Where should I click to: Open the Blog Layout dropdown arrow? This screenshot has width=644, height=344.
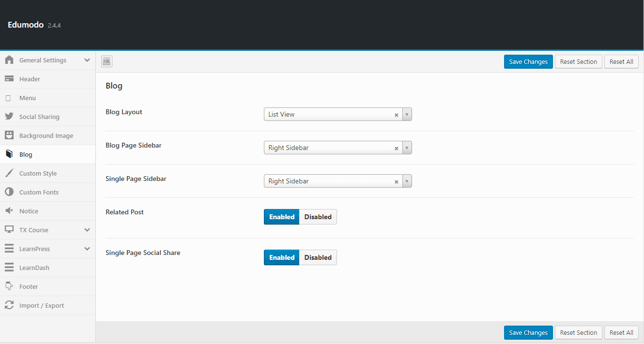tap(407, 115)
